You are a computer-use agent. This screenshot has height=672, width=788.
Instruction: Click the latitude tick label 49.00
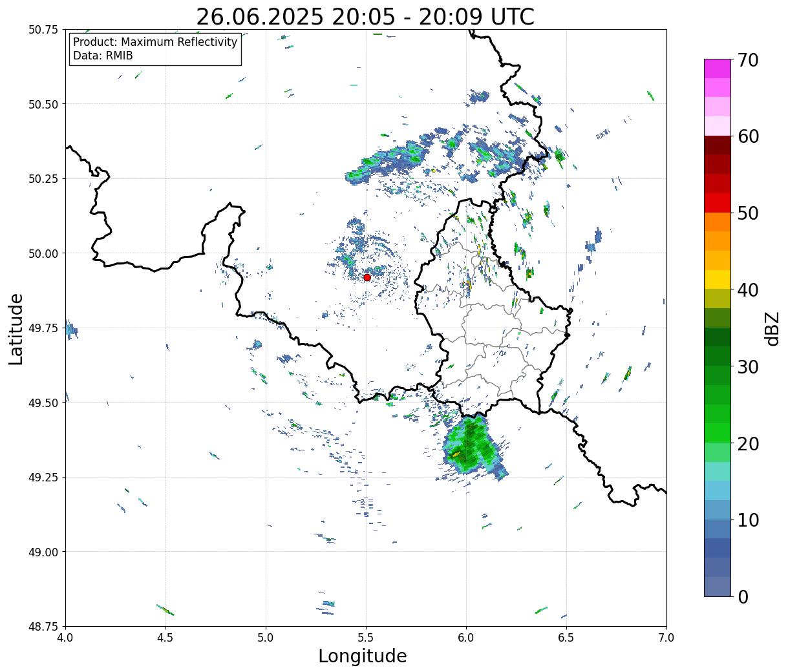coord(43,552)
